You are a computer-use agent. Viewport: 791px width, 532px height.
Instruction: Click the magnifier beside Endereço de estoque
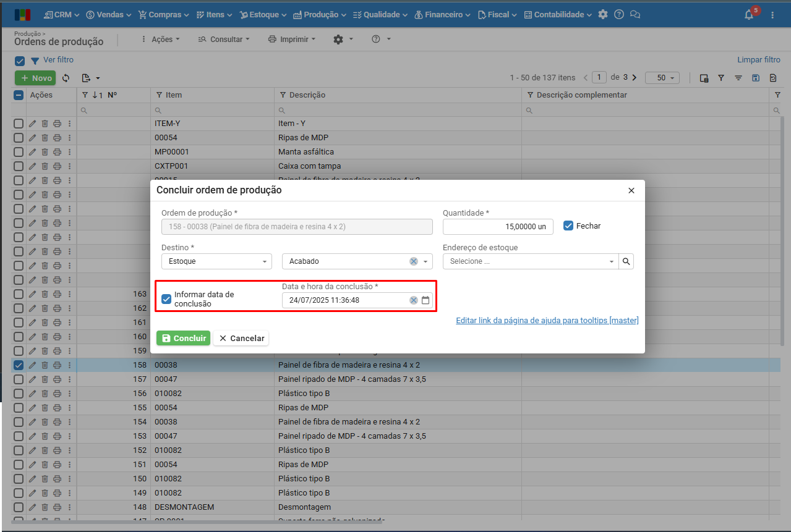point(626,261)
